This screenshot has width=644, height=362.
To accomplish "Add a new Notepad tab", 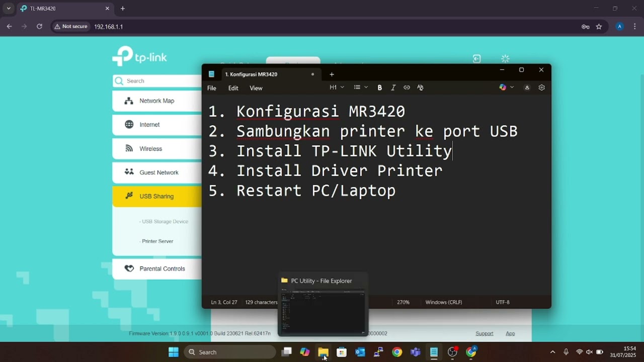I will pos(332,74).
